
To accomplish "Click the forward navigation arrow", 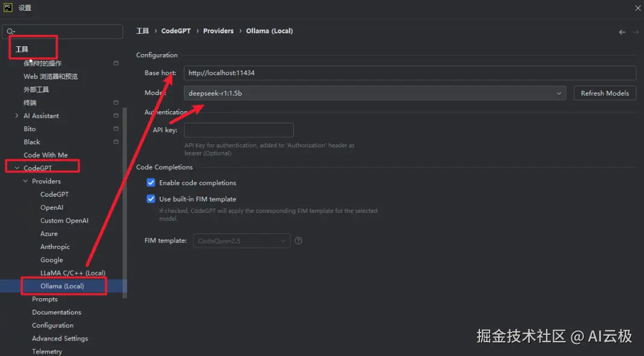I will tap(636, 32).
